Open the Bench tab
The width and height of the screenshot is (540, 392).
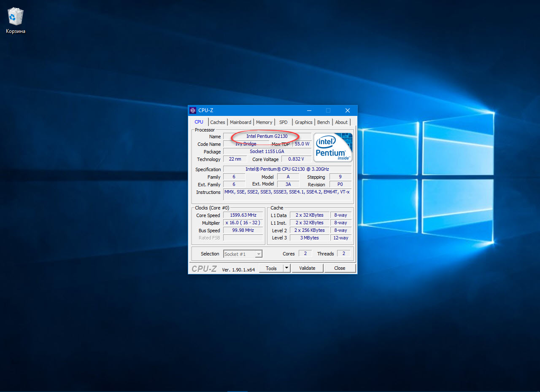(324, 122)
